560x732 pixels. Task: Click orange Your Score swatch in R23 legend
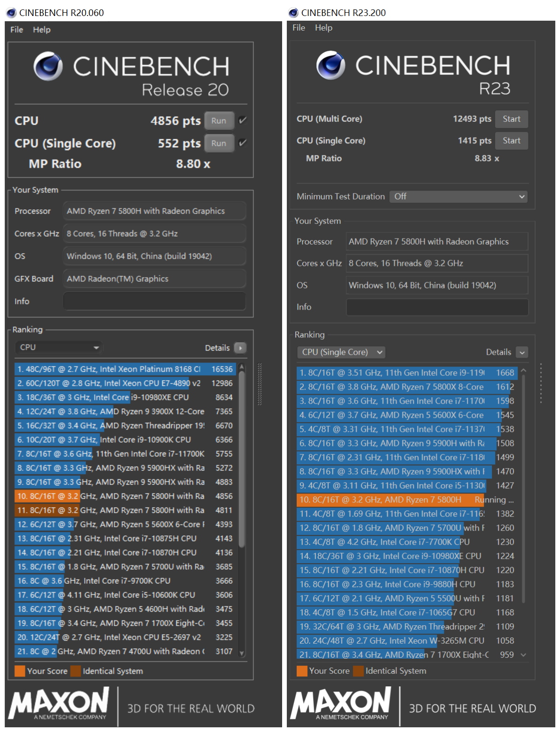[x=302, y=671]
